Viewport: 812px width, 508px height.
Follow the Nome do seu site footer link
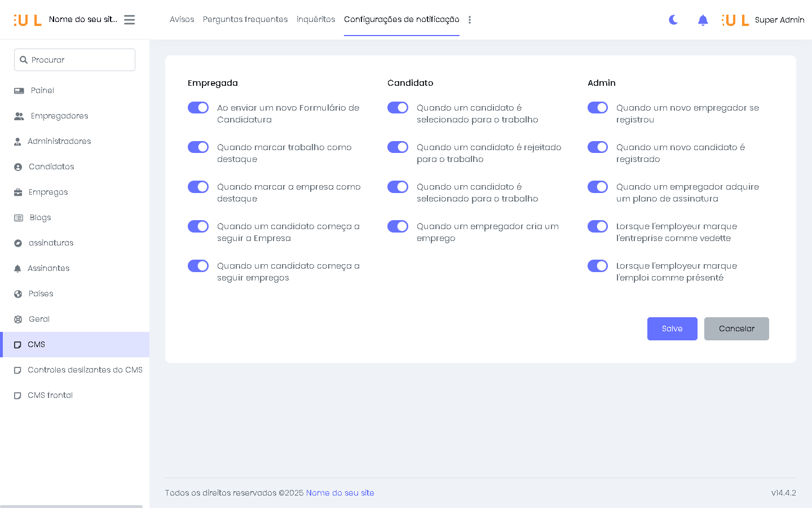click(340, 493)
